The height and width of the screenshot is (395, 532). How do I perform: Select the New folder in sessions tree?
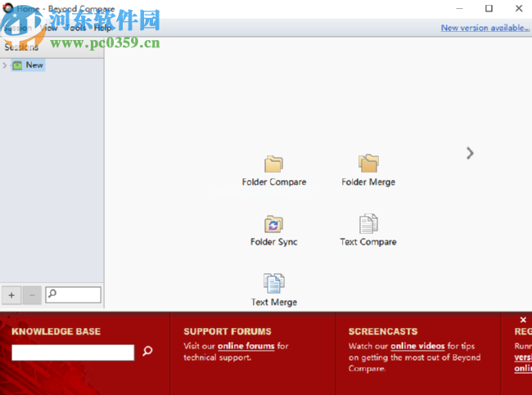click(34, 65)
